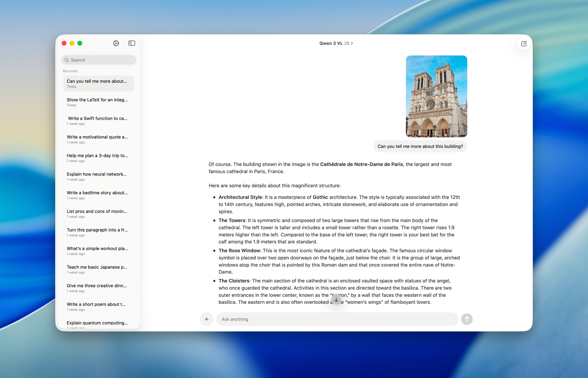Jump to latest message with the down-arrow button
Viewport: 588px width, 378px height.
pyautogui.click(x=336, y=300)
